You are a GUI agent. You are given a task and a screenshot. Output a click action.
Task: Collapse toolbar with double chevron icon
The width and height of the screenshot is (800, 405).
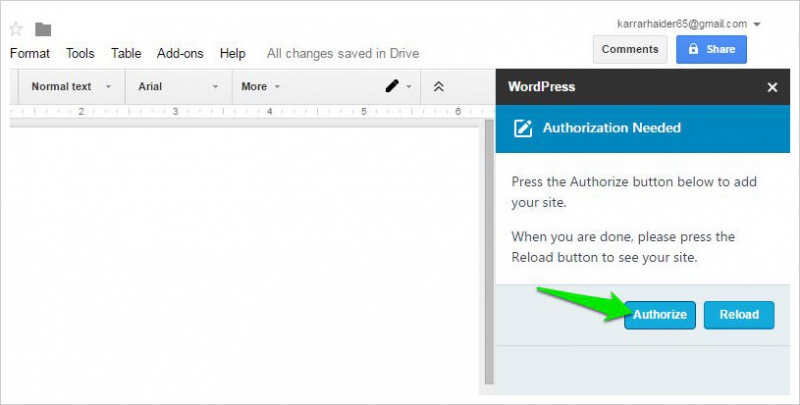pyautogui.click(x=438, y=87)
